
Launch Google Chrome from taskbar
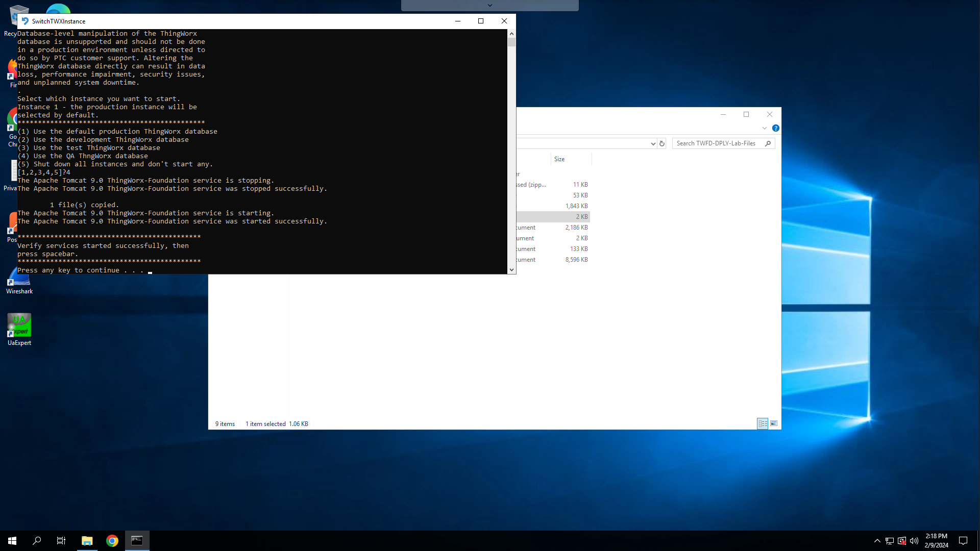(x=112, y=541)
